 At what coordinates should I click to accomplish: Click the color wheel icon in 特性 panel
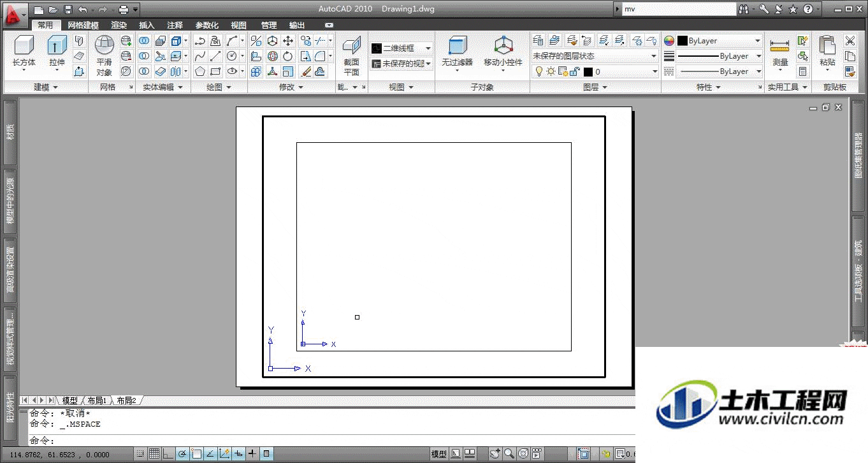tap(669, 41)
